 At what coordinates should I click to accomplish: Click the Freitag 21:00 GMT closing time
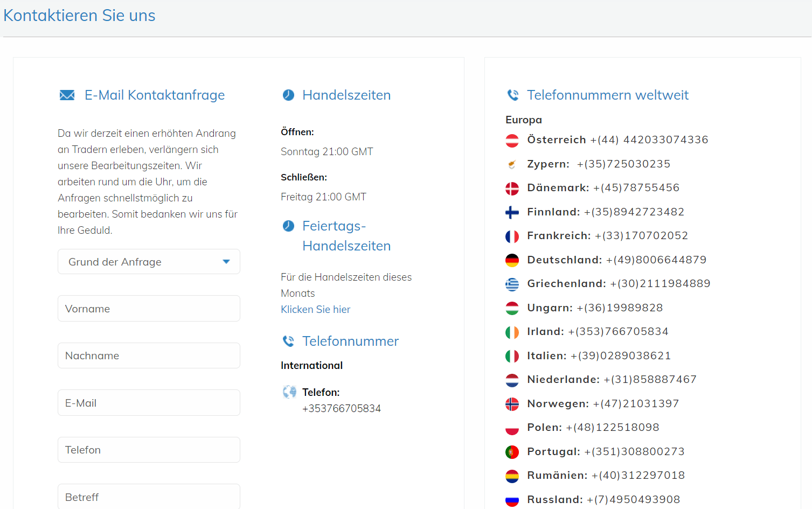coord(323,197)
